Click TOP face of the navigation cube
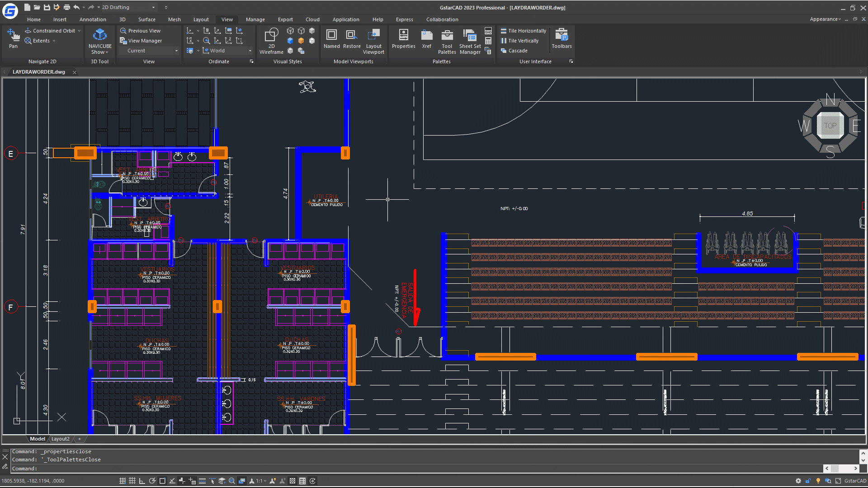The height and width of the screenshot is (488, 868). (x=830, y=126)
